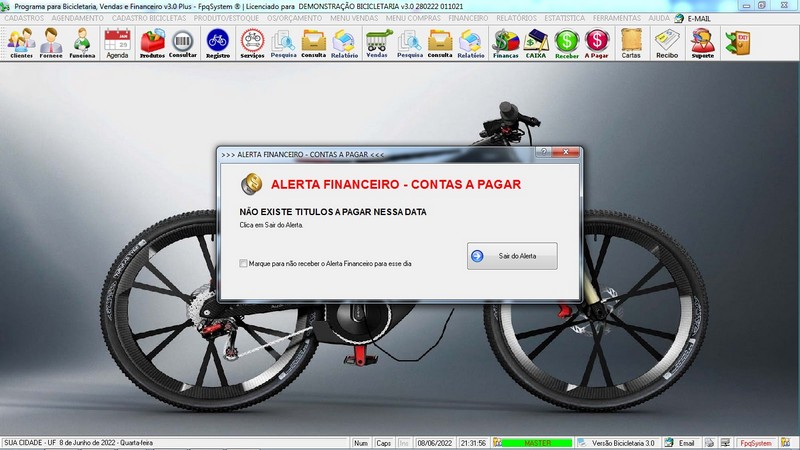Open the RELATÓRIOS menu
The image size is (800, 450).
tap(516, 18)
